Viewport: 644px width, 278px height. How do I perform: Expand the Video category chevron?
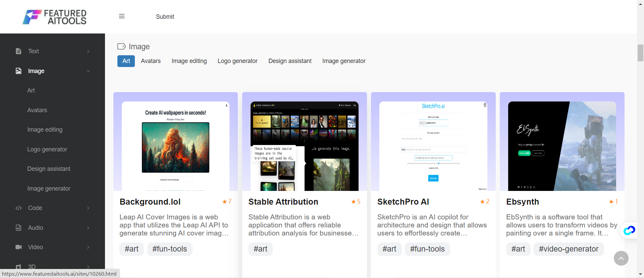[x=88, y=247]
